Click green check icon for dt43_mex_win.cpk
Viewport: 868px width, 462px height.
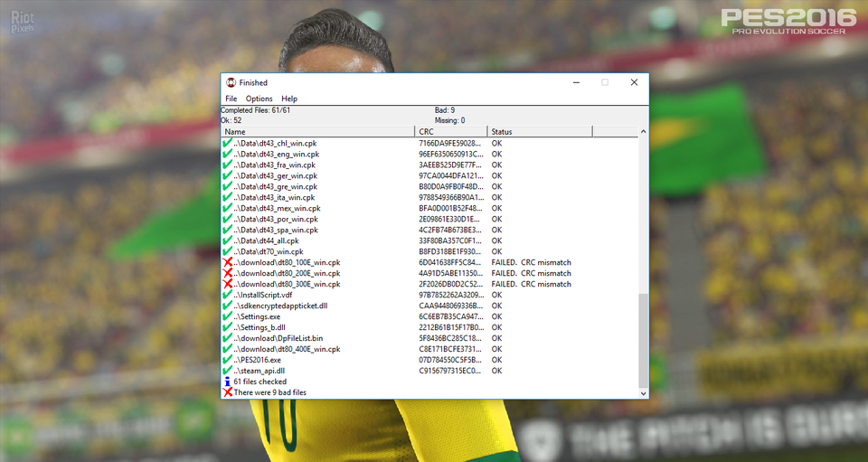click(x=228, y=208)
